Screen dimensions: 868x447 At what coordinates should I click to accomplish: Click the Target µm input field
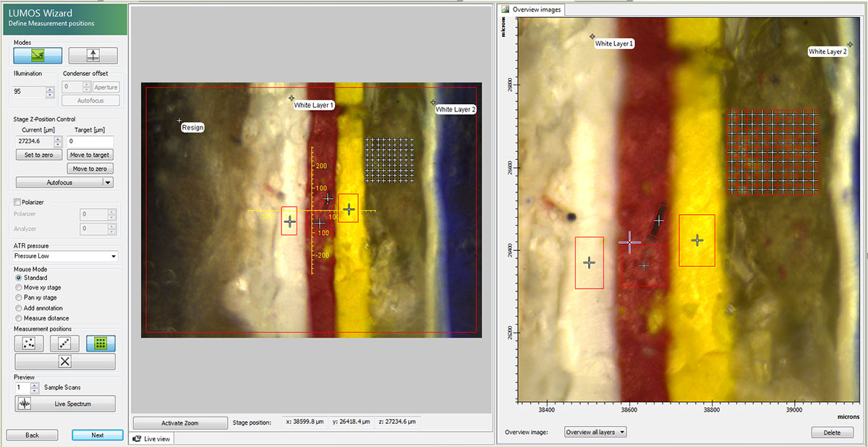pos(90,141)
